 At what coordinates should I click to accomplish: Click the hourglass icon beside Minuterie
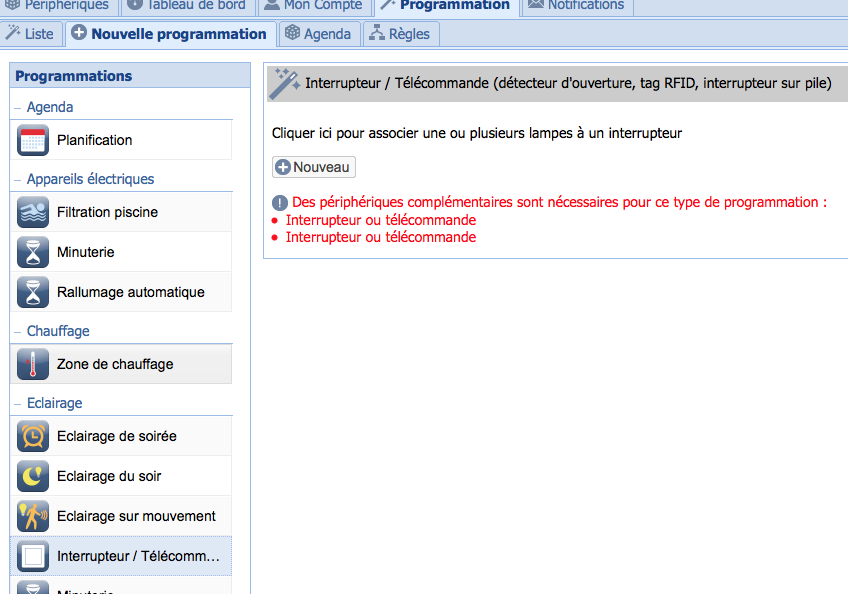click(33, 252)
